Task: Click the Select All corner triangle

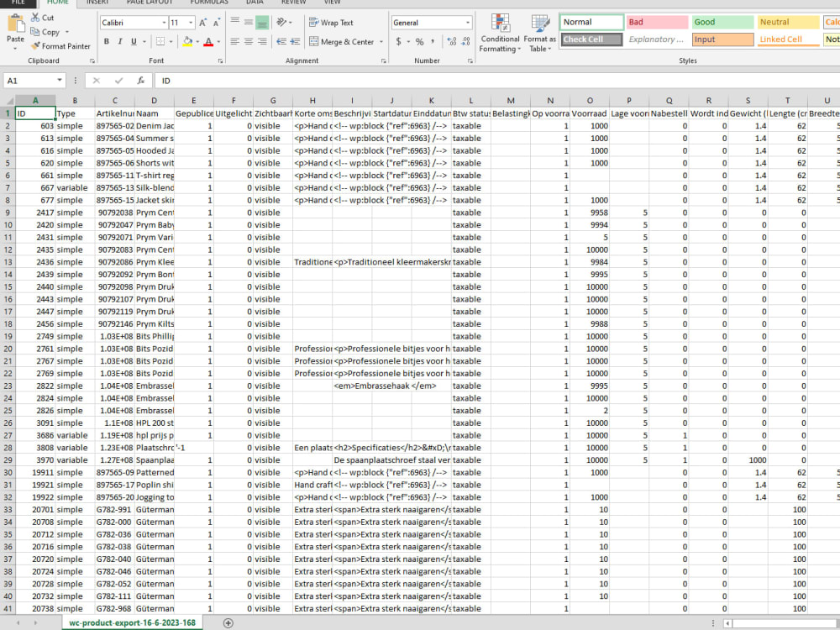Action: point(8,100)
